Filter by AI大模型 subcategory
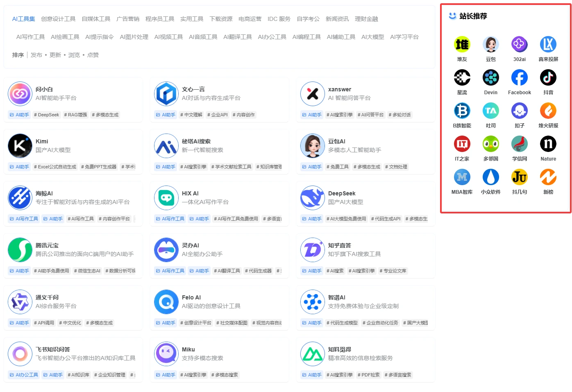This screenshot has height=392, width=572. 373,37
